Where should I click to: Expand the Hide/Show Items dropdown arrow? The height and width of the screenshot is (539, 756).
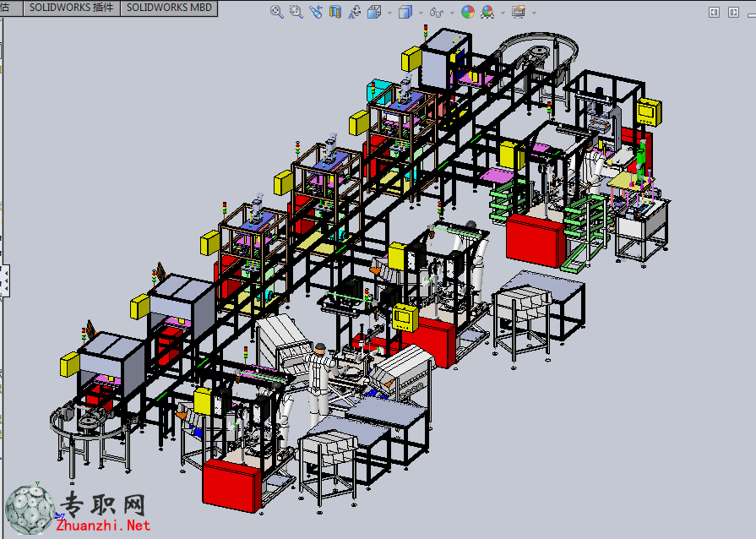click(452, 13)
